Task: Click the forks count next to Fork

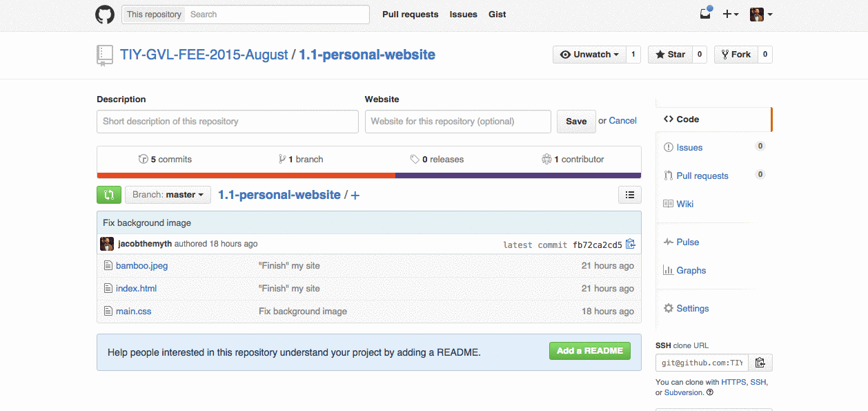Action: 765,55
